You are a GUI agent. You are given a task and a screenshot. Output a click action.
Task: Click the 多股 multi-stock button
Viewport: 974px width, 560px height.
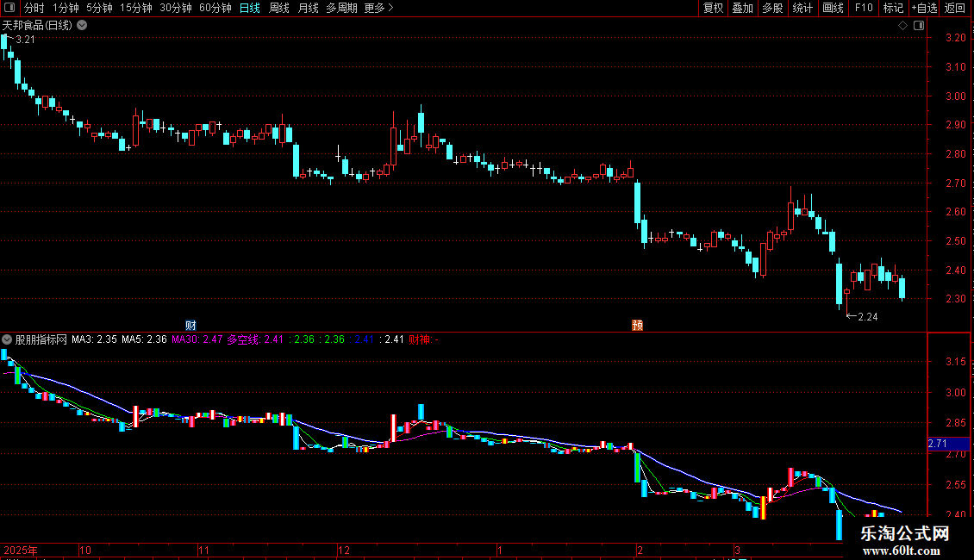772,8
